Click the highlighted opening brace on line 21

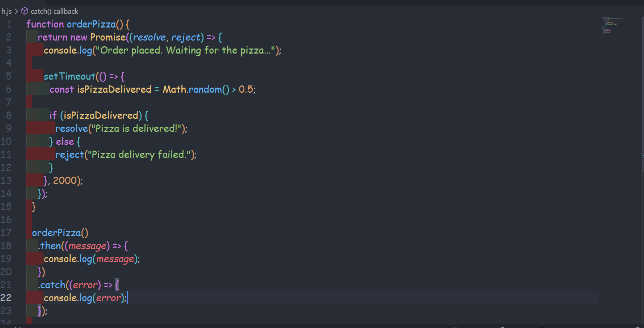[x=117, y=285]
